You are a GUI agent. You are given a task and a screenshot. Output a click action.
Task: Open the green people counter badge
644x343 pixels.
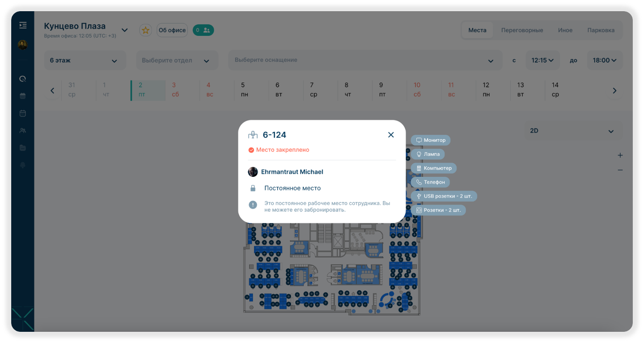pyautogui.click(x=203, y=30)
